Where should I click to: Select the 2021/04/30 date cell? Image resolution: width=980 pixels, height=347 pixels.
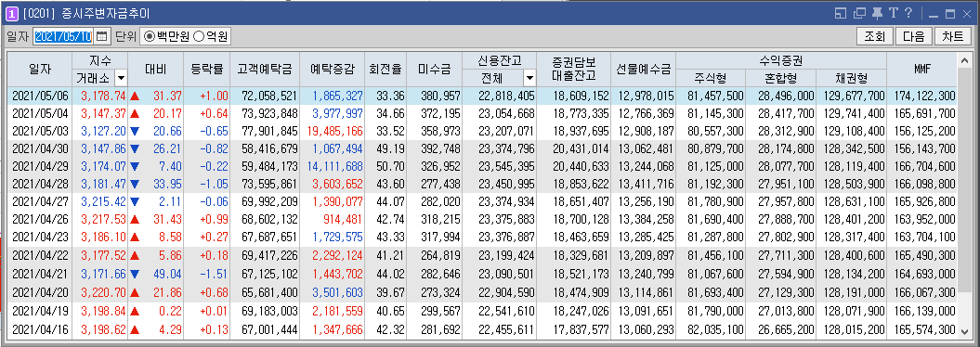click(40, 149)
